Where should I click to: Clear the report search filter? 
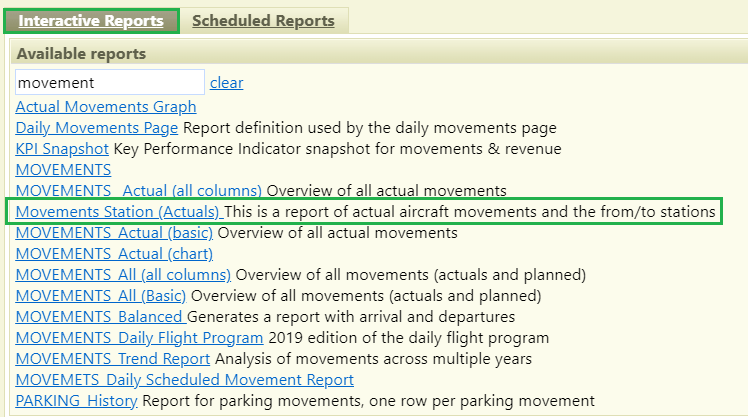pos(227,83)
